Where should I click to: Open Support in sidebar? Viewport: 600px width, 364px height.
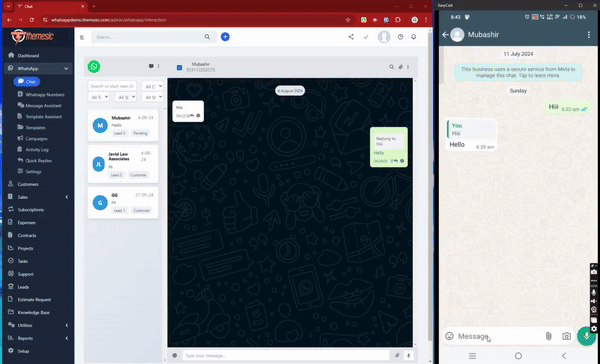click(x=25, y=274)
